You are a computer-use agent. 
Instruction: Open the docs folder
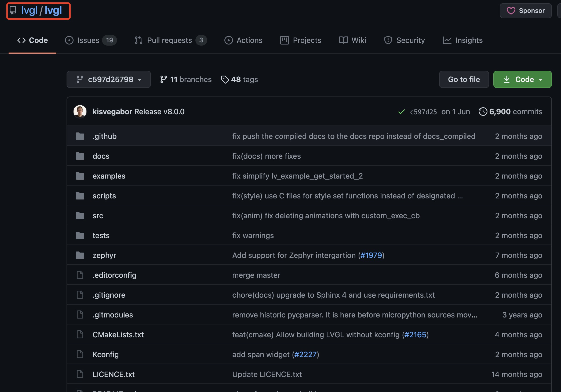click(x=101, y=156)
